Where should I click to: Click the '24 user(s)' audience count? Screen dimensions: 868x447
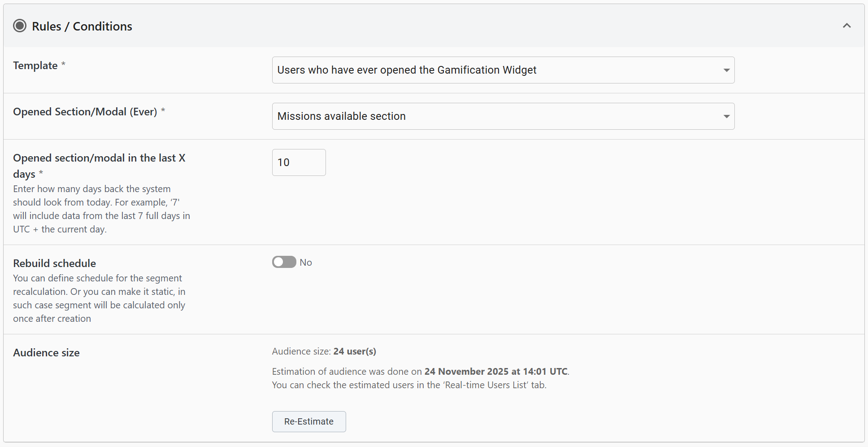(x=354, y=351)
